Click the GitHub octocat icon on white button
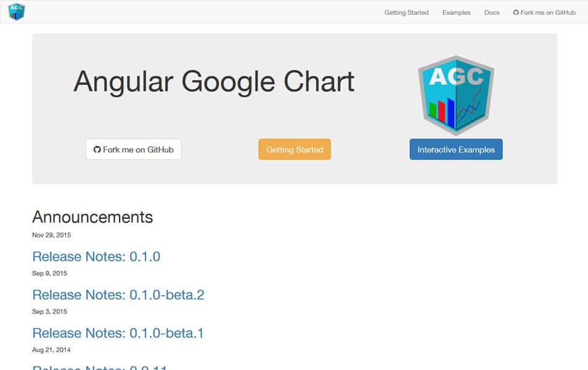 (97, 150)
